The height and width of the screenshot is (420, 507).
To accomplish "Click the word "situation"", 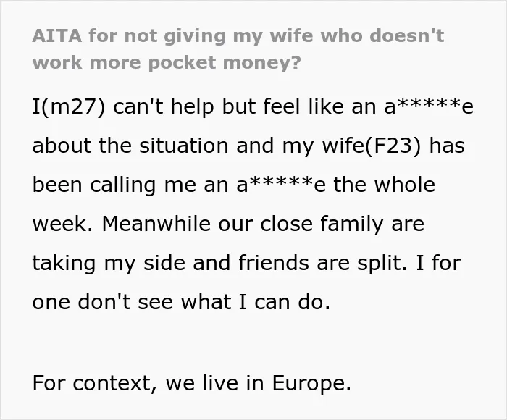I will 184,146.
